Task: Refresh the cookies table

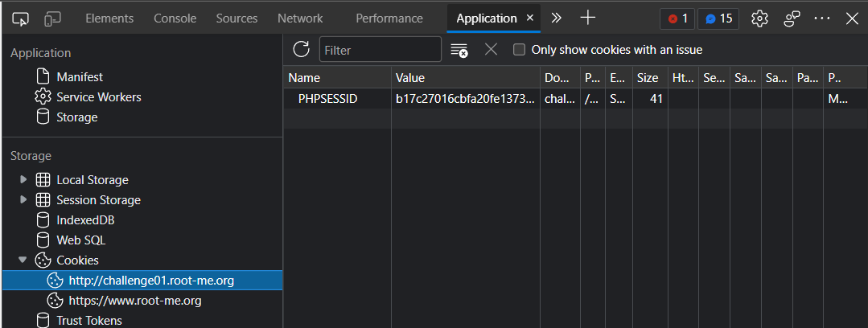Action: [x=301, y=49]
